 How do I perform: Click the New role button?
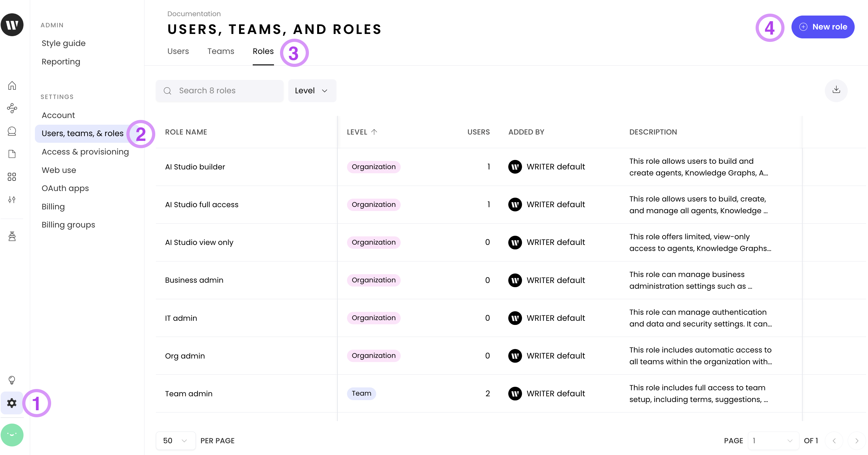(823, 27)
